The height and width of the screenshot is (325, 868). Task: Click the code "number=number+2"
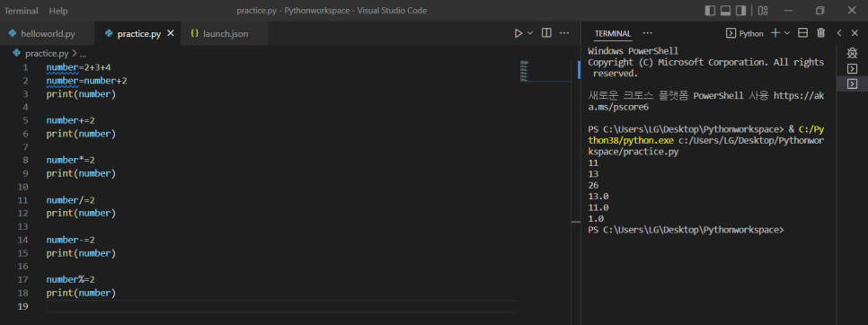(87, 81)
